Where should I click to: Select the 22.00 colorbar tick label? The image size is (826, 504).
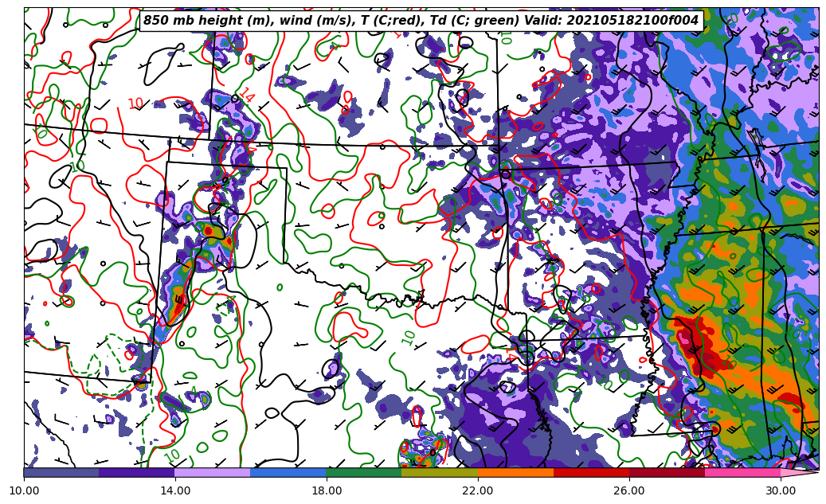pyautogui.click(x=478, y=490)
